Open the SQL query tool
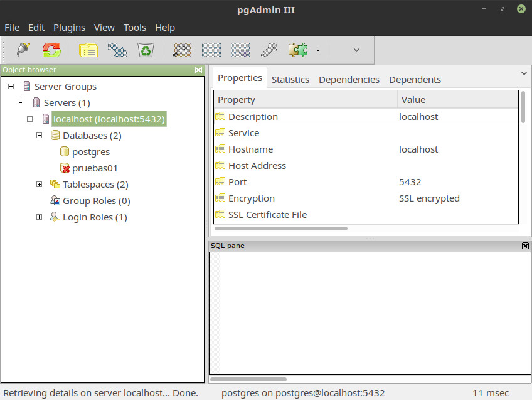The height and width of the screenshot is (400, 532). tap(182, 50)
